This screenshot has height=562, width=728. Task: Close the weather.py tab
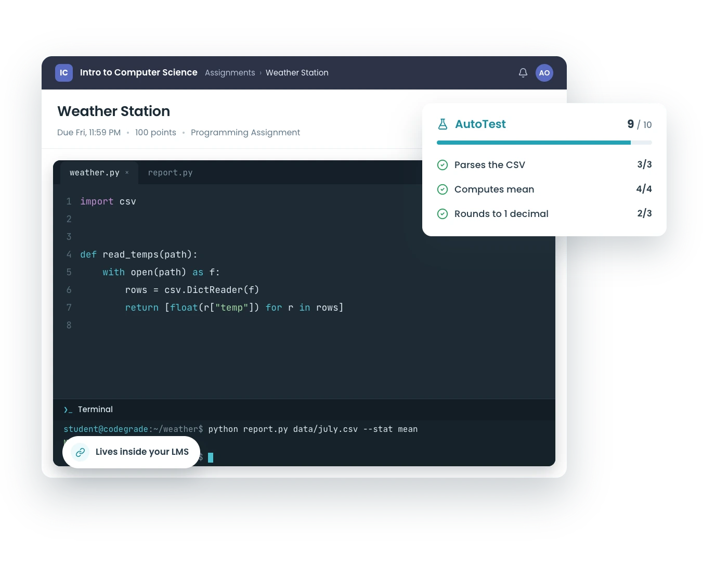click(x=127, y=172)
